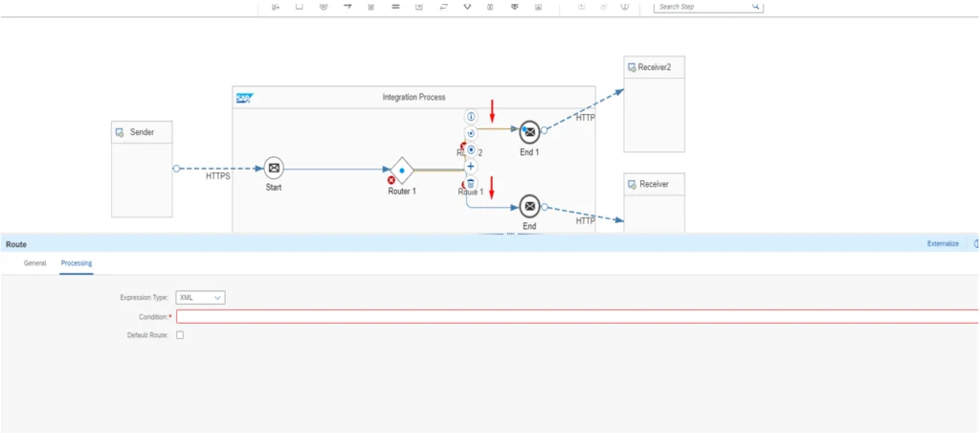Image resolution: width=980 pixels, height=433 pixels.
Task: Click the information icon in route context menu
Action: click(x=470, y=116)
